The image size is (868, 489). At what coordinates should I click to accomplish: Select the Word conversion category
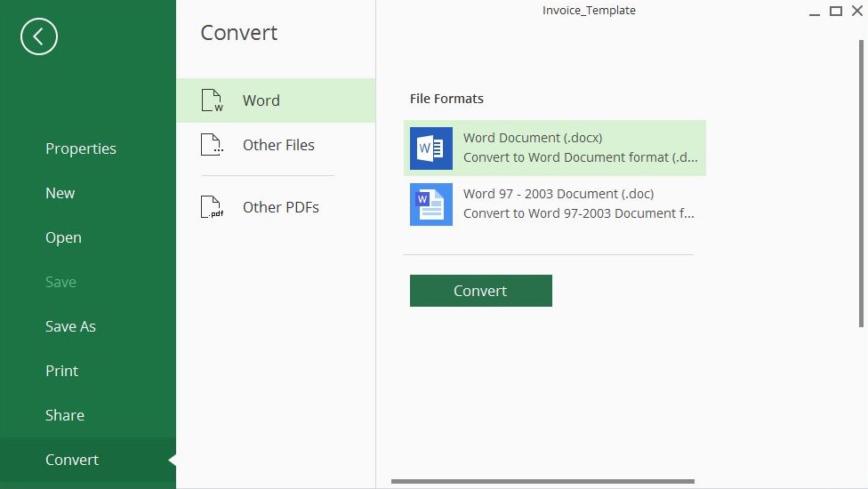pyautogui.click(x=276, y=100)
